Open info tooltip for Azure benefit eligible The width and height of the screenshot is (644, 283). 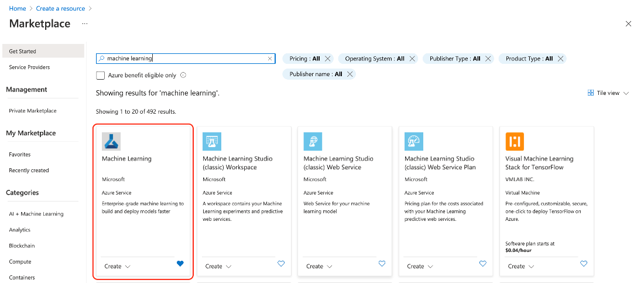183,75
